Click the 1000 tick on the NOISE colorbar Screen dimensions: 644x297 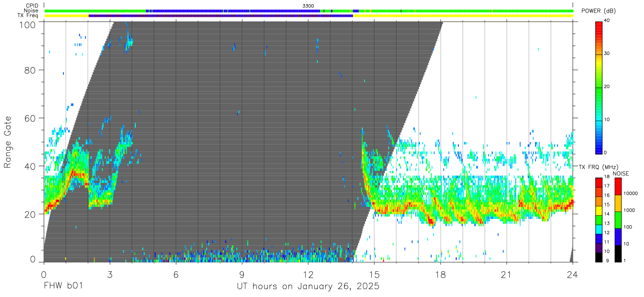coord(630,210)
